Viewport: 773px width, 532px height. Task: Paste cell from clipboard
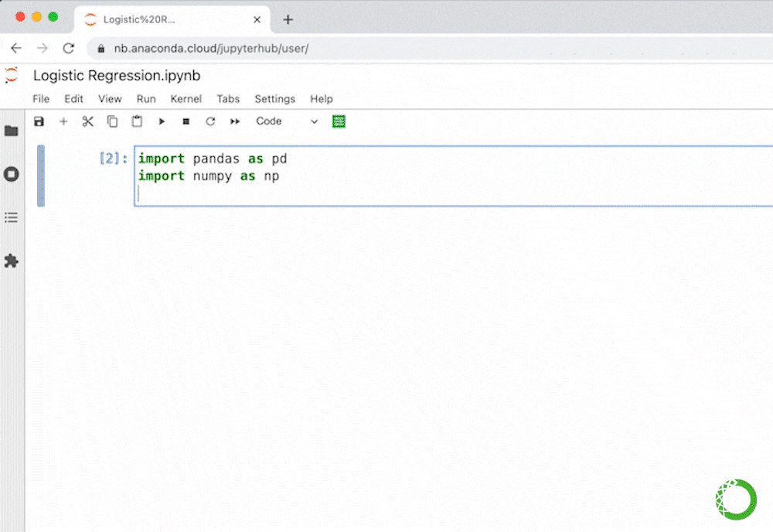(x=137, y=121)
